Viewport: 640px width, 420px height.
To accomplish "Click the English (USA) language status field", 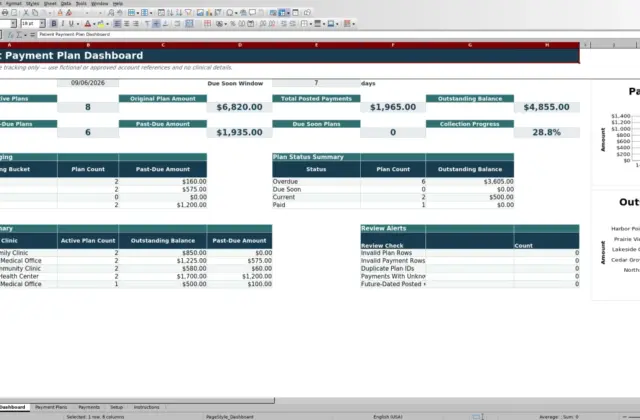I will coord(388,417).
